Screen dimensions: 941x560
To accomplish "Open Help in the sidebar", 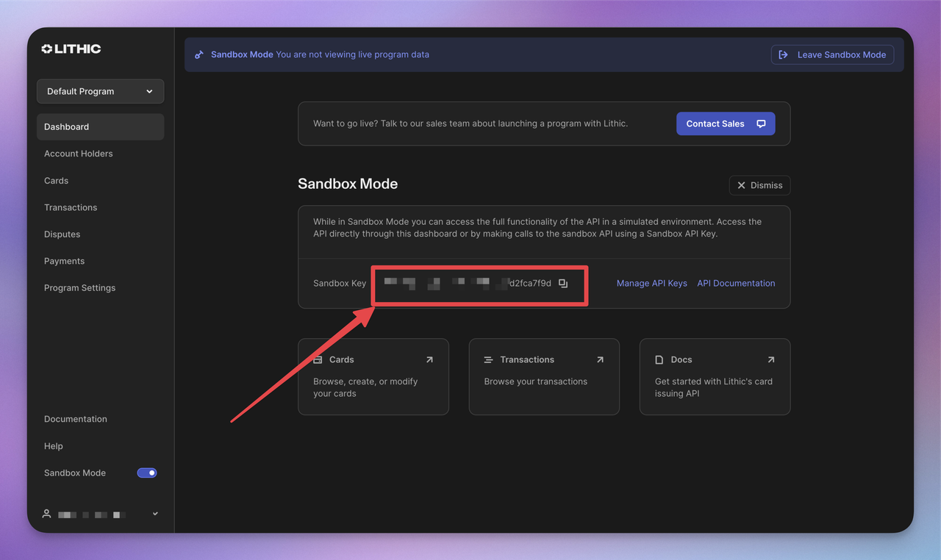I will (x=54, y=445).
